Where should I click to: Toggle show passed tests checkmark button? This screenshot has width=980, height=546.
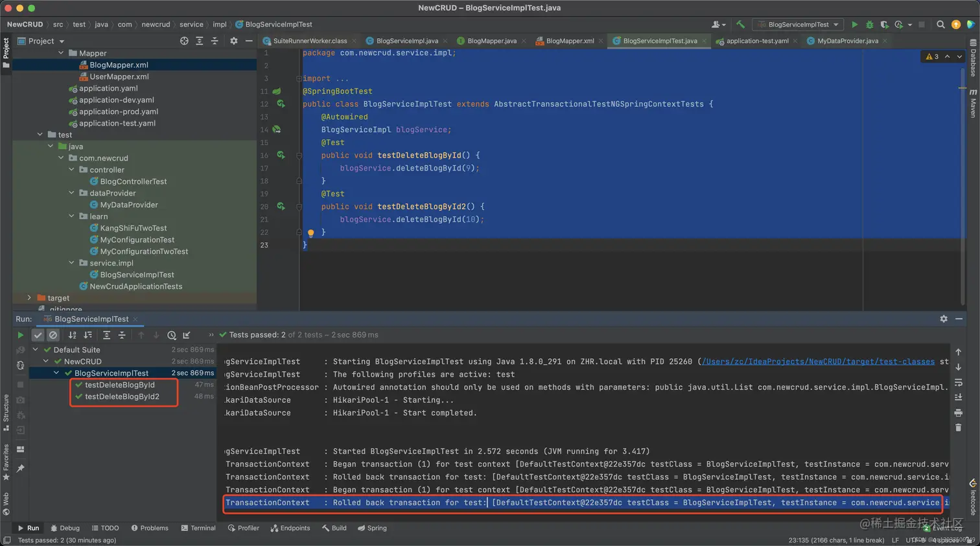[38, 335]
